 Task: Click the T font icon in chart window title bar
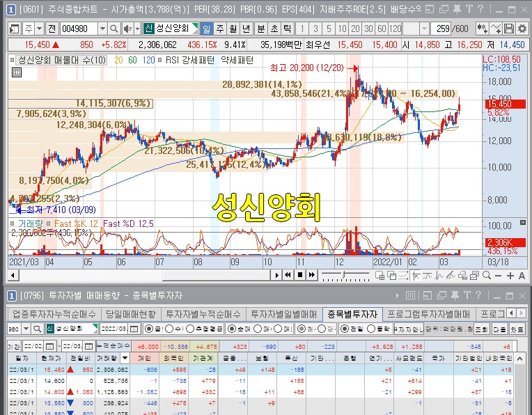[469, 9]
